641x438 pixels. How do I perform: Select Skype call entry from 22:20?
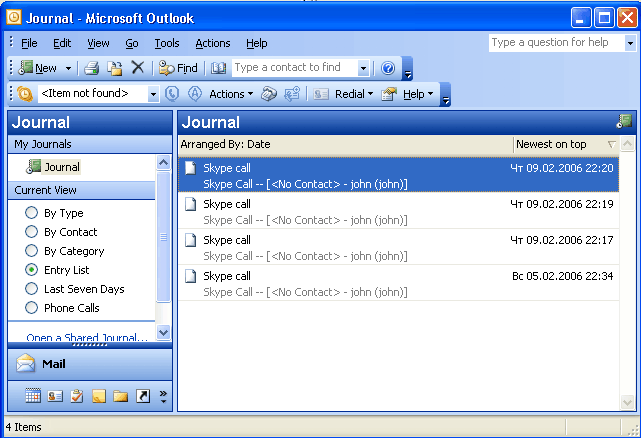(x=398, y=175)
